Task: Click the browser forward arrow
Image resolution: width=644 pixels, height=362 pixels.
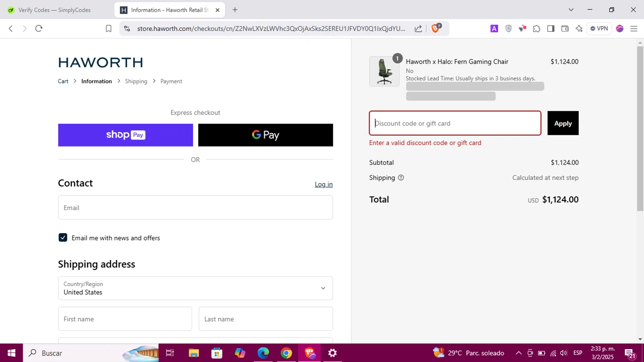Action: [x=24, y=28]
